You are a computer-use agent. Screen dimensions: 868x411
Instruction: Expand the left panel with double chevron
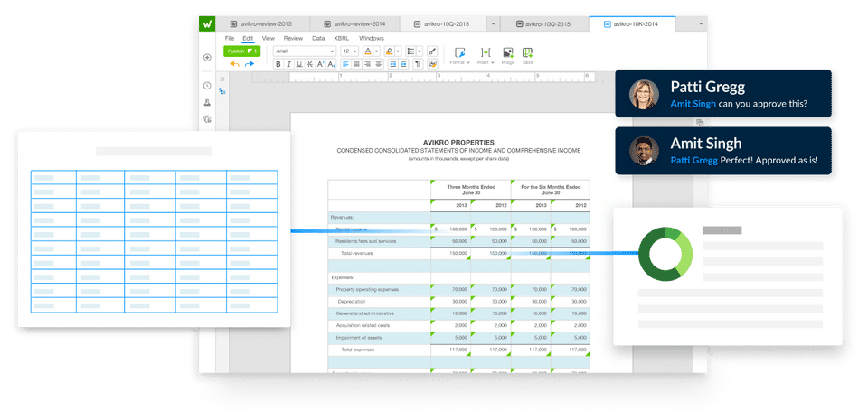coord(222,79)
